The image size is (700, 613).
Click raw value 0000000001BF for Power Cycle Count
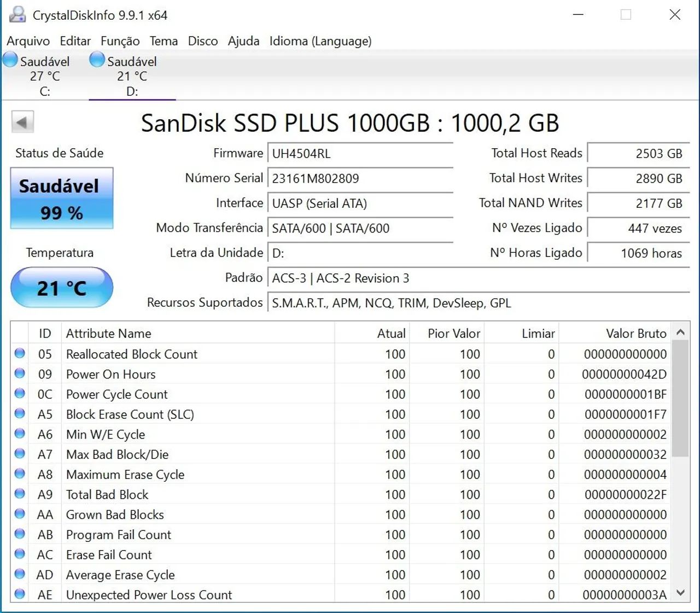coord(625,394)
